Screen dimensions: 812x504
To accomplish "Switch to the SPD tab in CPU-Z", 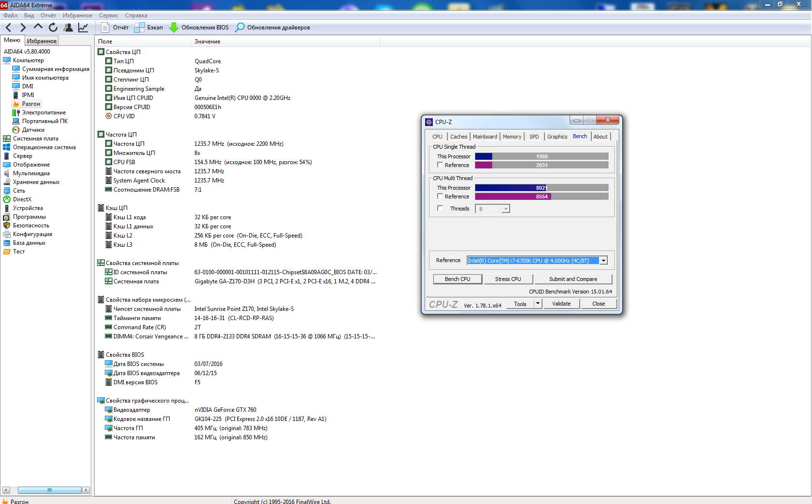I will click(534, 137).
